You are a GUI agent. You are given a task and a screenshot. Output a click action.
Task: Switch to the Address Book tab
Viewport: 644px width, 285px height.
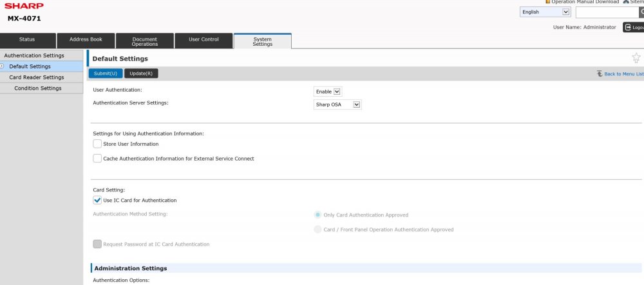point(86,40)
